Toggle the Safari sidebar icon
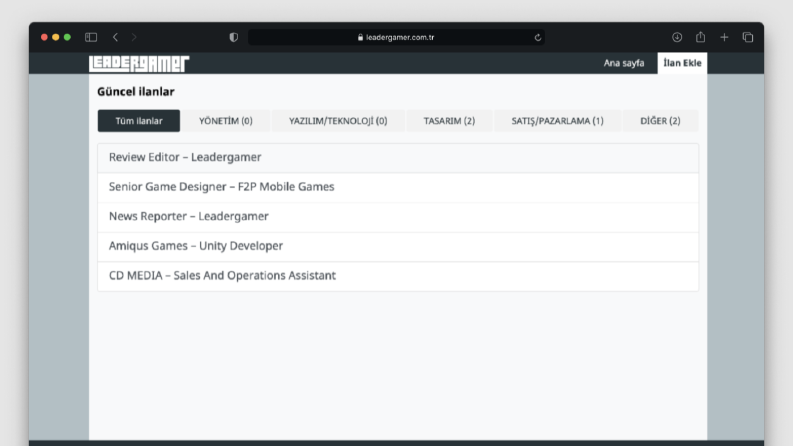 pyautogui.click(x=91, y=37)
